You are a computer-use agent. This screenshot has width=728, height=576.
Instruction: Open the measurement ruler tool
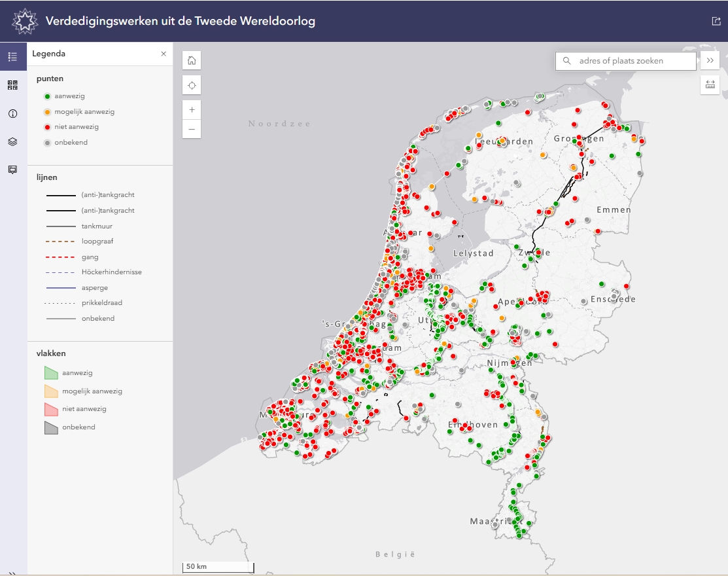[x=710, y=85]
